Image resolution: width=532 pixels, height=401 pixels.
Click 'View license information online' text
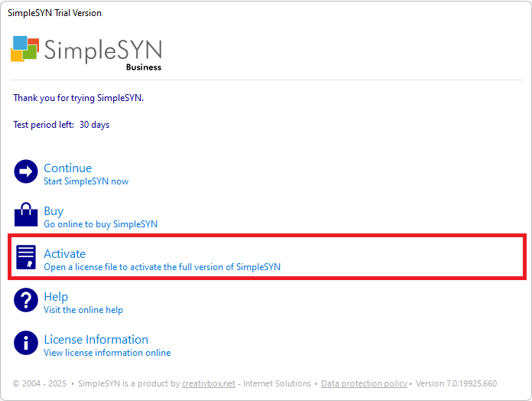click(x=107, y=353)
